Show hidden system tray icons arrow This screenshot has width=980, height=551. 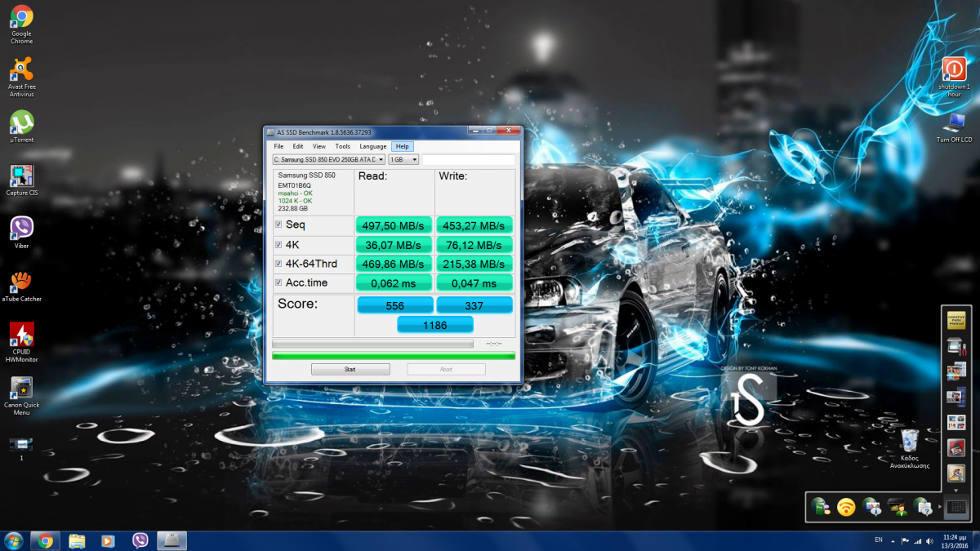click(893, 540)
